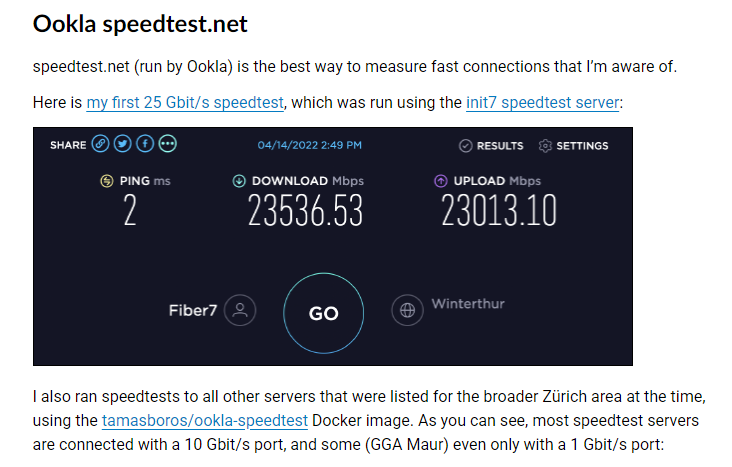Click the ping icon
The height and width of the screenshot is (467, 732).
[107, 181]
